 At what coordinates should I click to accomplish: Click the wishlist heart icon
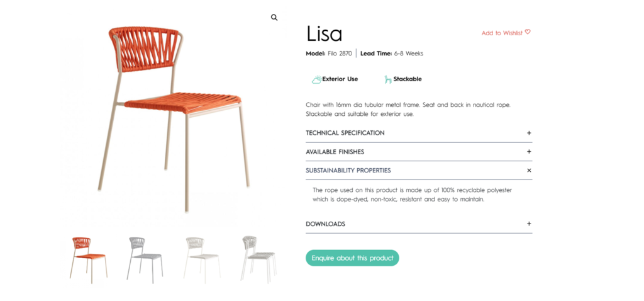tap(528, 32)
